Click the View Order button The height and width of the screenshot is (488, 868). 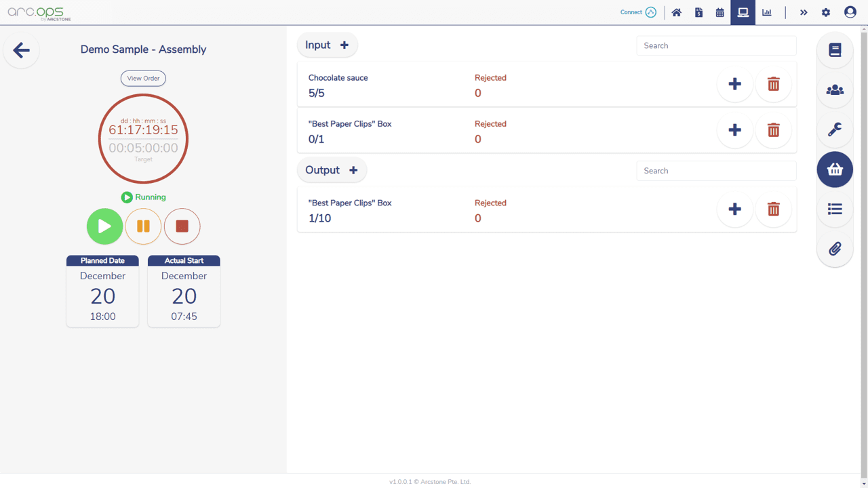[x=143, y=79]
